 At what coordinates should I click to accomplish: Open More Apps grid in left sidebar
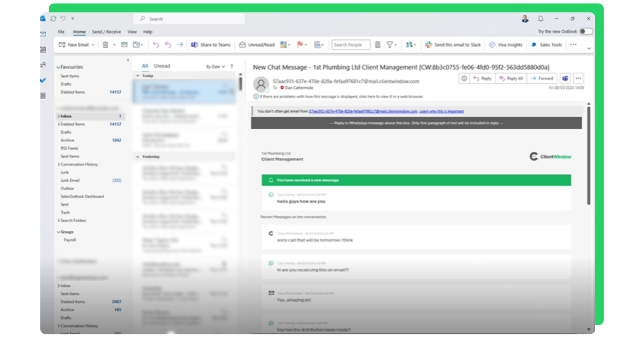coord(43,96)
